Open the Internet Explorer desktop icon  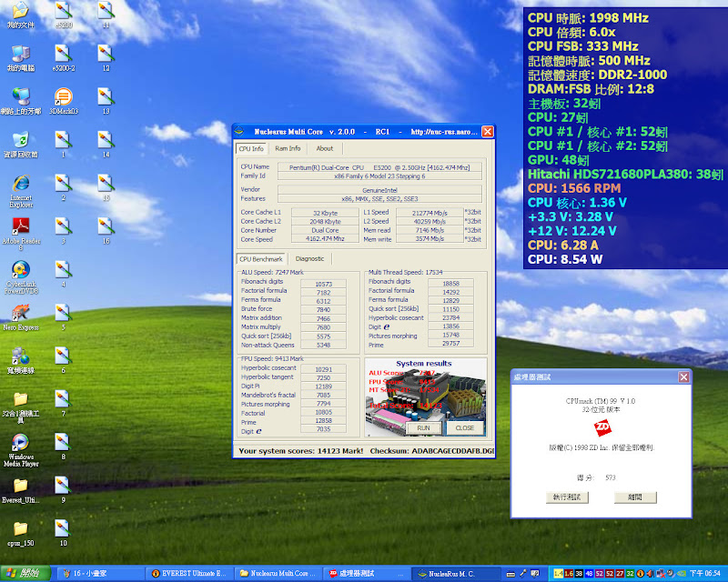click(20, 183)
